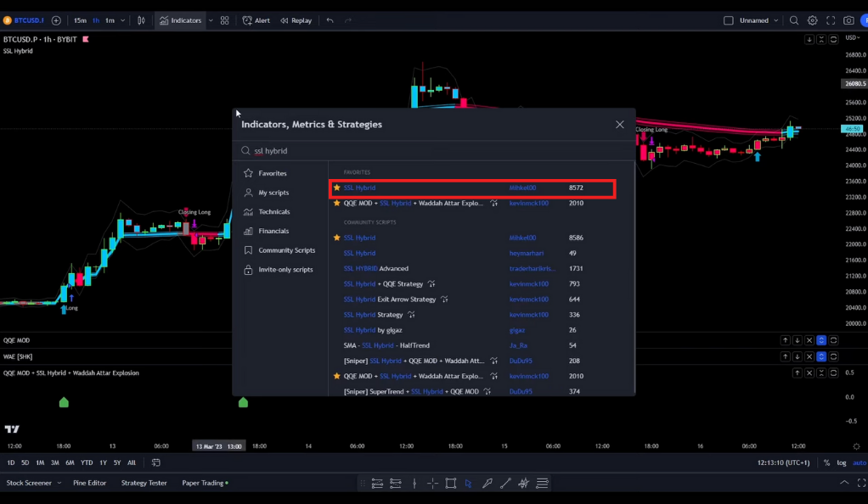Take a chart snapshot with camera icon
868x504 pixels.
tap(848, 20)
